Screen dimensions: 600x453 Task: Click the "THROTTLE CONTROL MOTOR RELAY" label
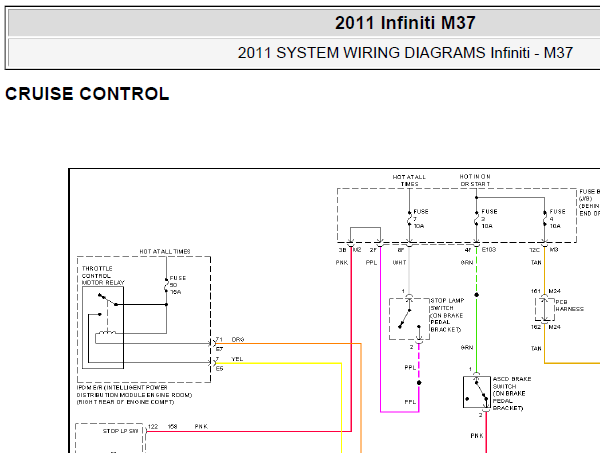(x=103, y=275)
